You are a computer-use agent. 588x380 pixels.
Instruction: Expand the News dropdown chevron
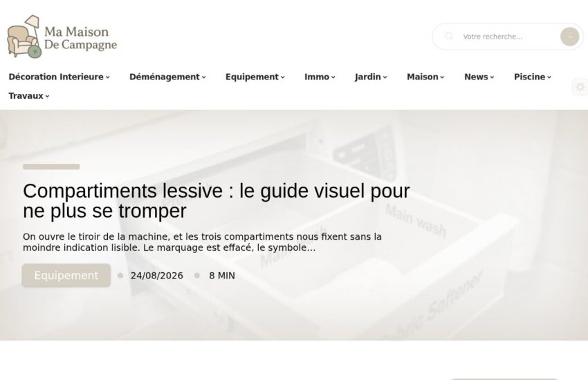(x=492, y=77)
